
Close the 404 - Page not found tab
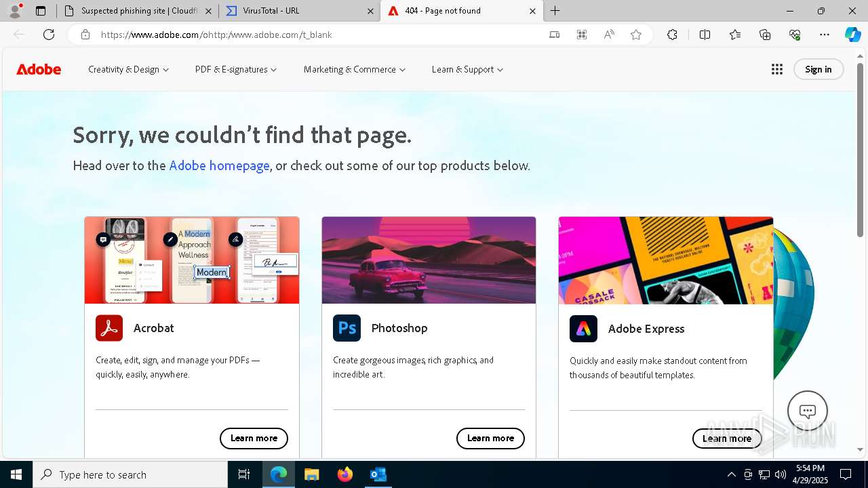pos(532,11)
